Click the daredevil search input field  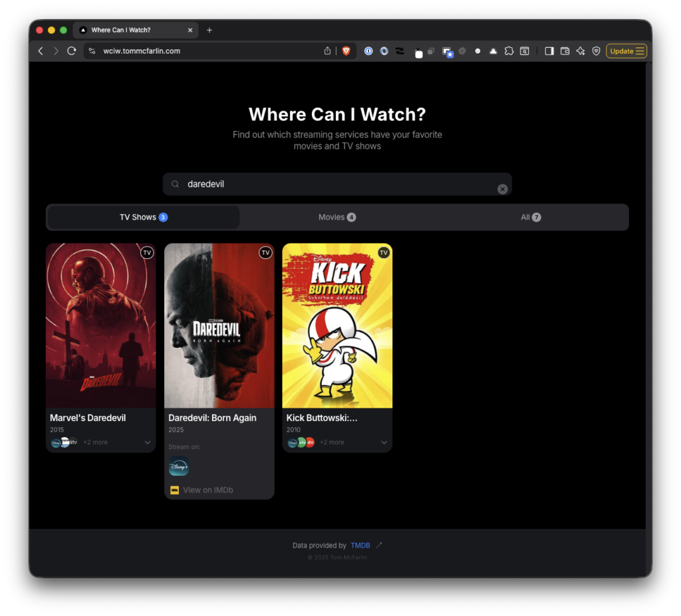[x=333, y=184]
